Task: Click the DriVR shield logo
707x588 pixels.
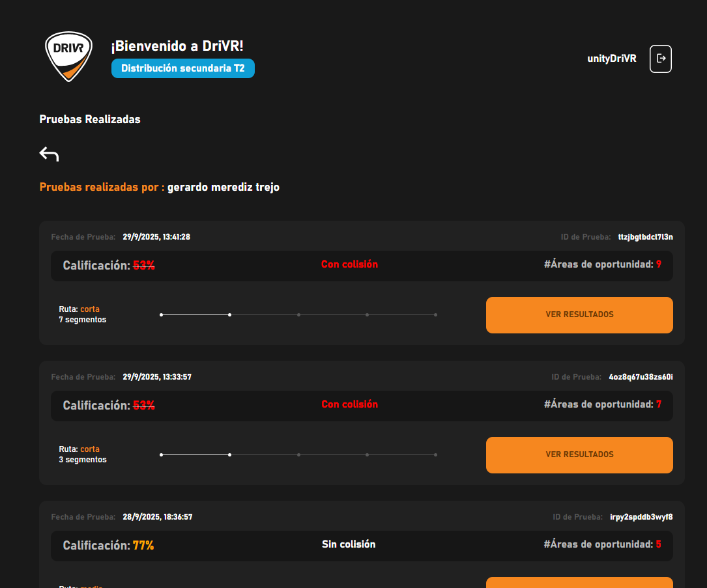Action: (x=68, y=57)
